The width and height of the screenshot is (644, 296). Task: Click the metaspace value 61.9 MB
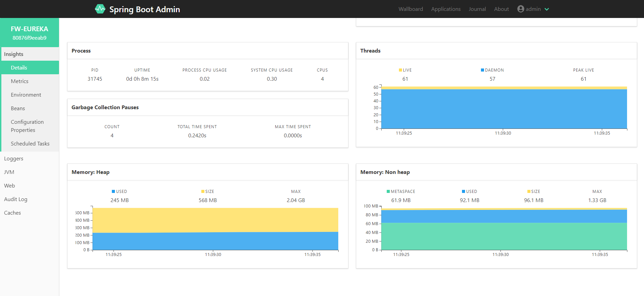401,200
